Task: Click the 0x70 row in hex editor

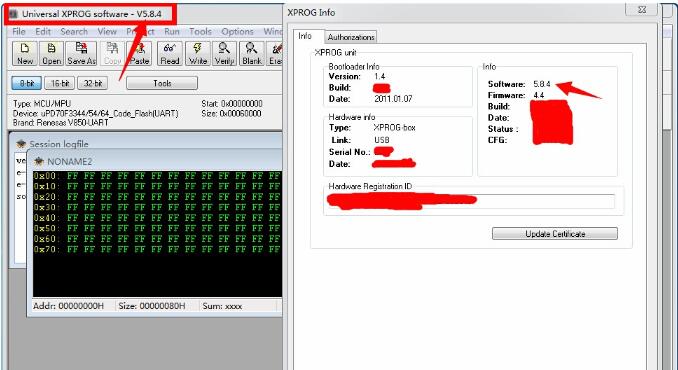Action: pos(157,249)
